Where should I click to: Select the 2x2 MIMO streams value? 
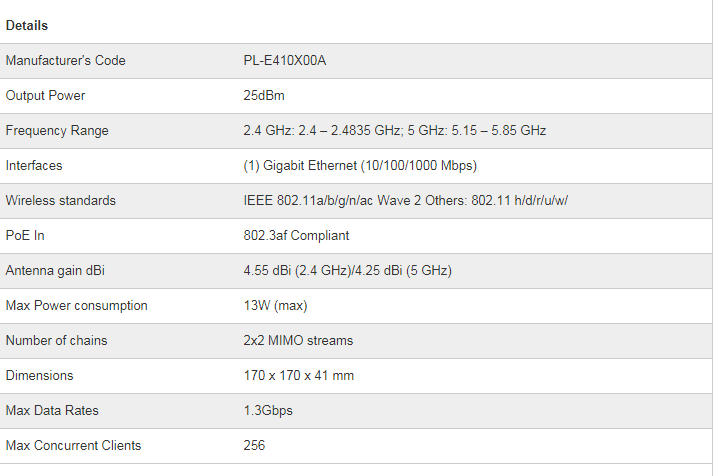298,341
